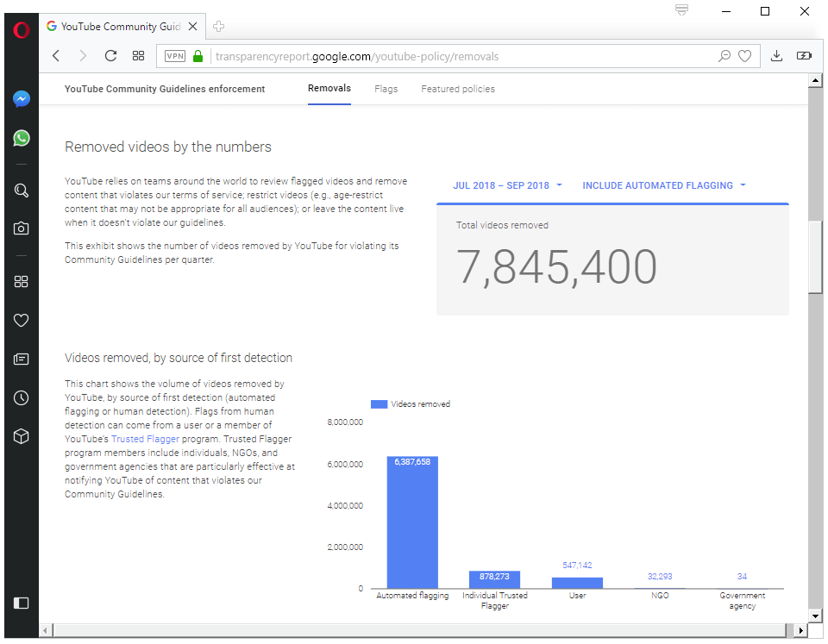828x644 pixels.
Task: Open the sidebar search icon
Action: coord(21,191)
